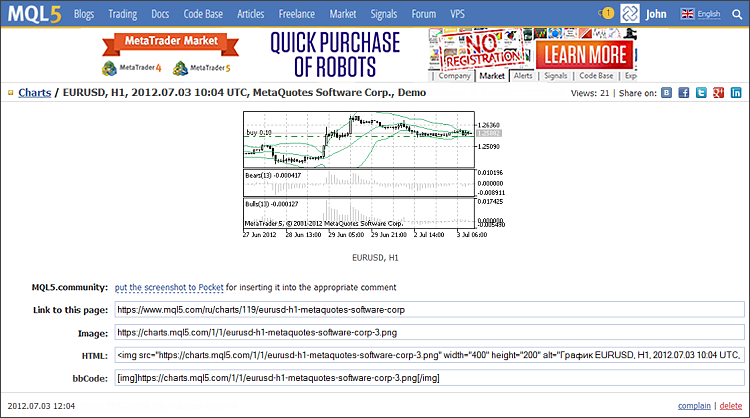Open Blogs section
750x418 pixels.
pyautogui.click(x=84, y=14)
